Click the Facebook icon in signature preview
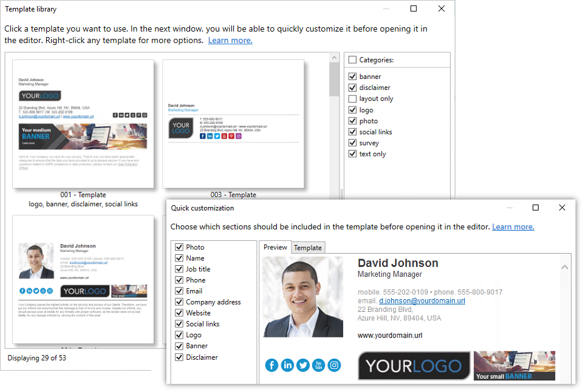The height and width of the screenshot is (392, 583). click(x=271, y=365)
